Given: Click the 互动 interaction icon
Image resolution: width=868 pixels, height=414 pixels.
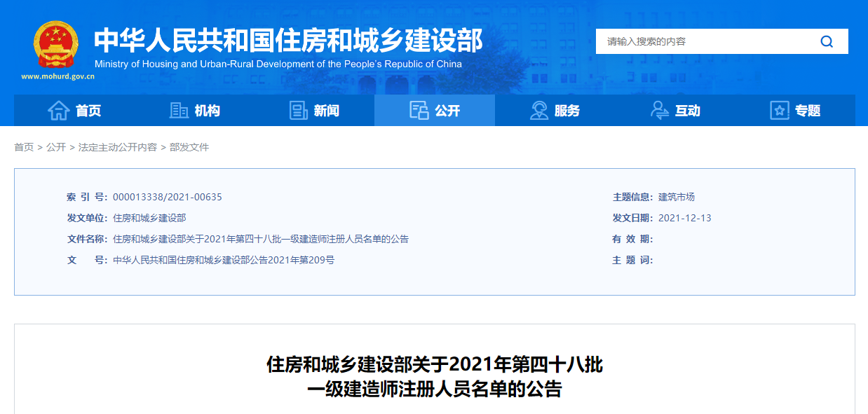Looking at the screenshot, I should tap(658, 110).
